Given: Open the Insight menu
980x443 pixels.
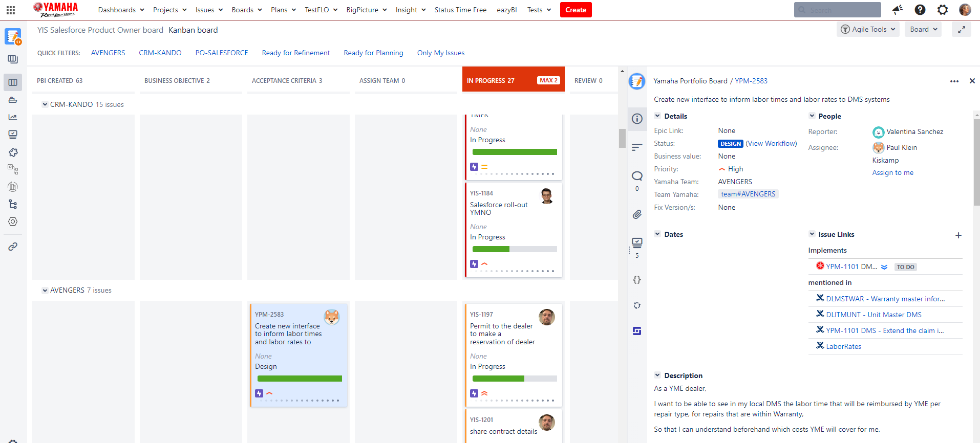Looking at the screenshot, I should tap(411, 10).
